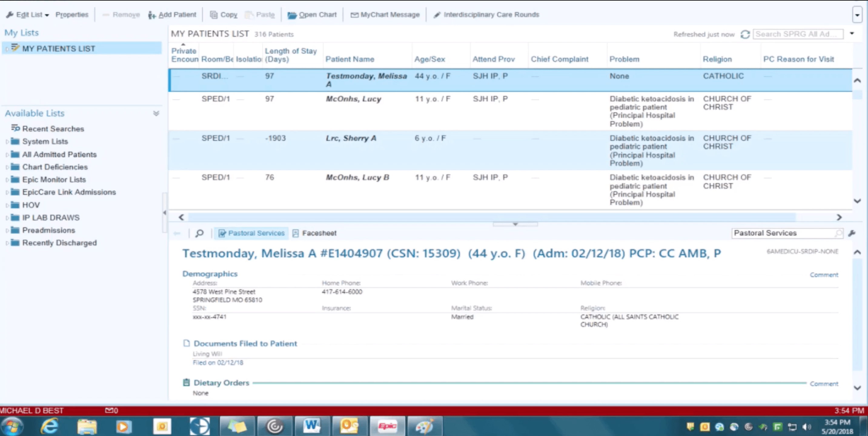The height and width of the screenshot is (436, 868).
Task: Collapse the Available Lists section
Action: tap(156, 114)
